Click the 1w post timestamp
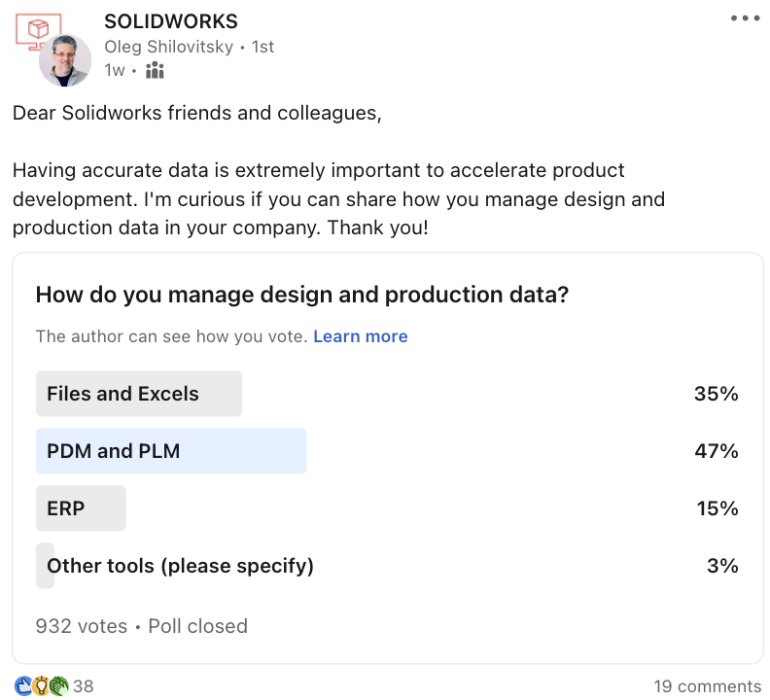This screenshot has height=700, width=770. pyautogui.click(x=115, y=70)
